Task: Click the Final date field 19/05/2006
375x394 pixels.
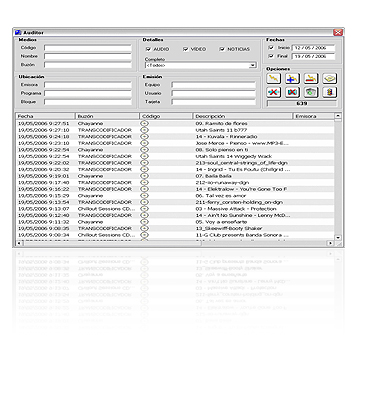Action: [x=313, y=56]
